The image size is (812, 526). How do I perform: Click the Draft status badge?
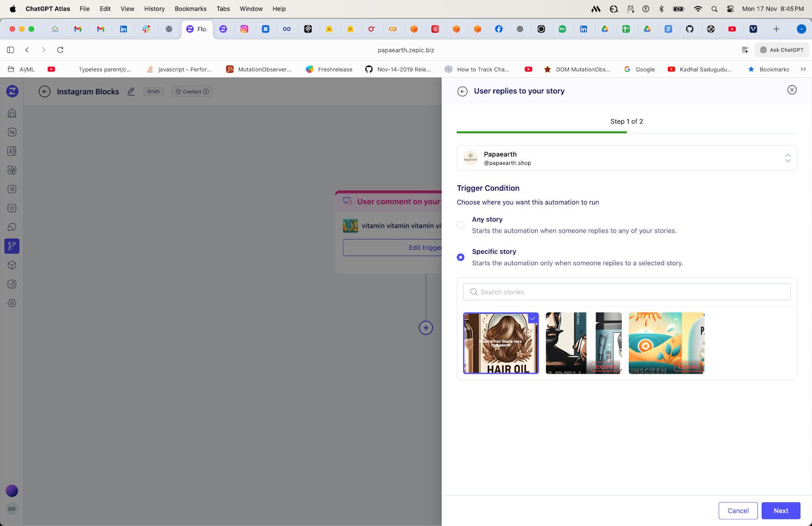pyautogui.click(x=154, y=91)
